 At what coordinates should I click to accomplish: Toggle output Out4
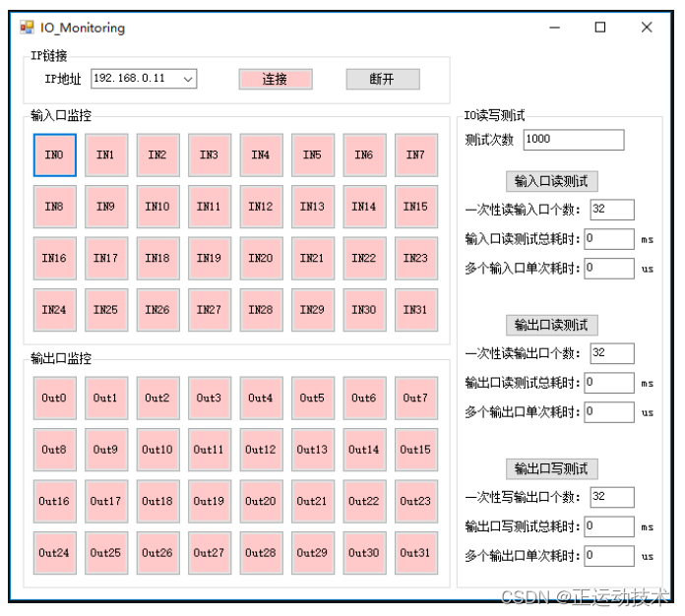261,398
